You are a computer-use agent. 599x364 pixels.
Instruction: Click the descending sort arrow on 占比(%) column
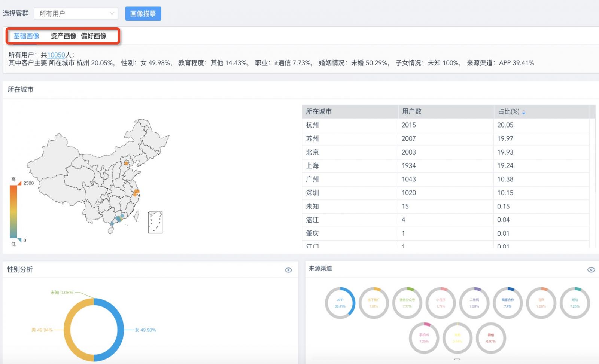coord(524,113)
